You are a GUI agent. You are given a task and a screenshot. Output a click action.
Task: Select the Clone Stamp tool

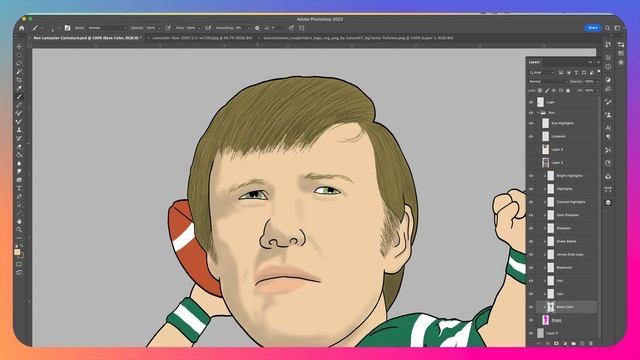pos(19,130)
